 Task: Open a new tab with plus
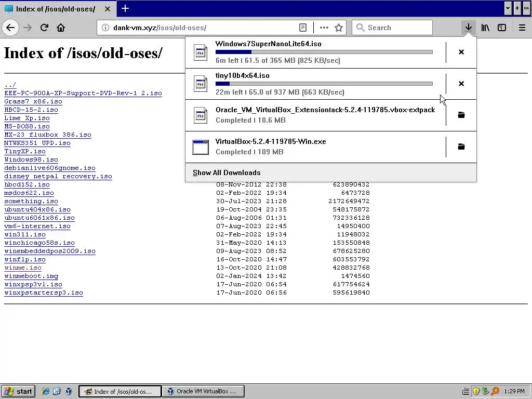(x=125, y=8)
